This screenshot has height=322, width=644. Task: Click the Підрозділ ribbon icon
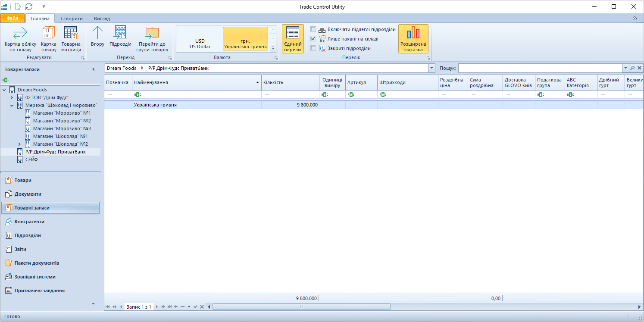pos(120,36)
